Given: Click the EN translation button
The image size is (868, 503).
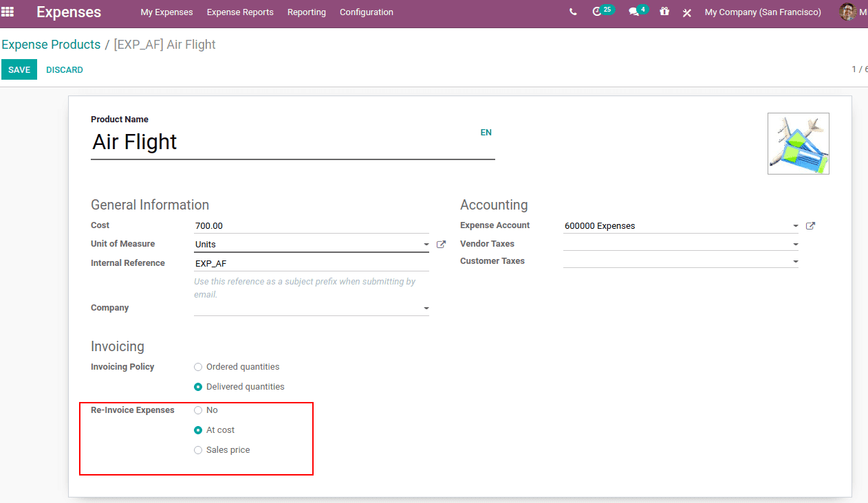Looking at the screenshot, I should [486, 133].
